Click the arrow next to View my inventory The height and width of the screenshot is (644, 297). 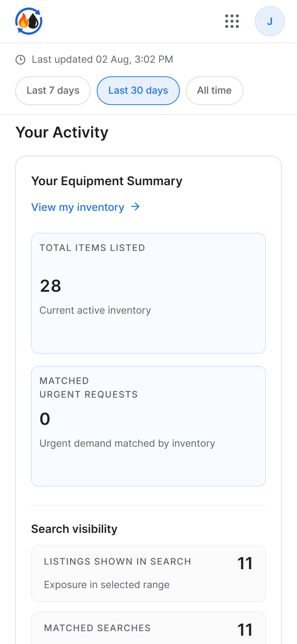tap(135, 207)
